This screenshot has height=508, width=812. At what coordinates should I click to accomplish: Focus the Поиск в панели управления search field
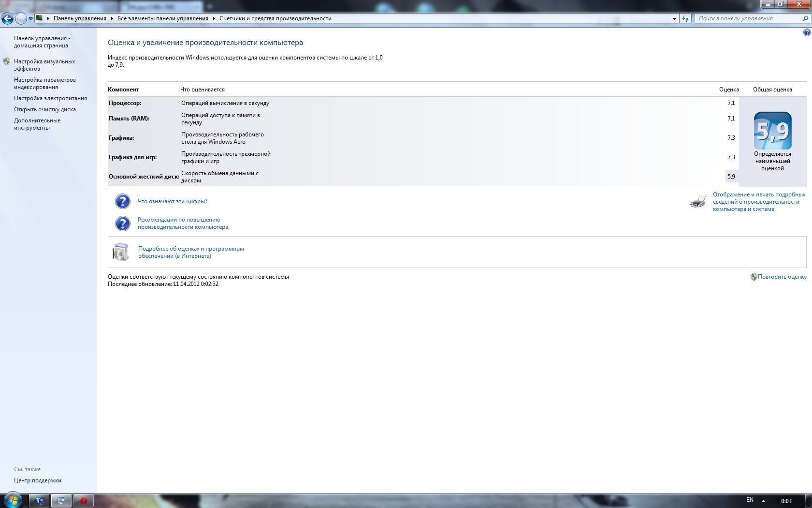(748, 18)
